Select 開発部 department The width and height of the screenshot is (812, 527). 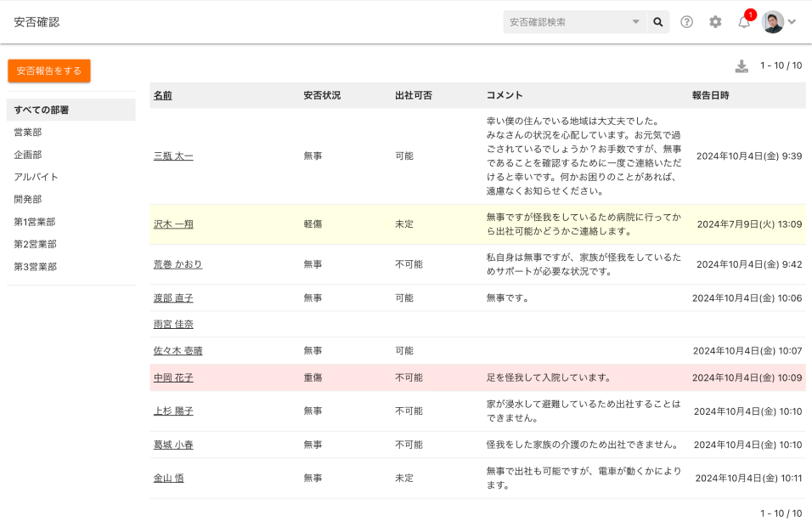28,199
